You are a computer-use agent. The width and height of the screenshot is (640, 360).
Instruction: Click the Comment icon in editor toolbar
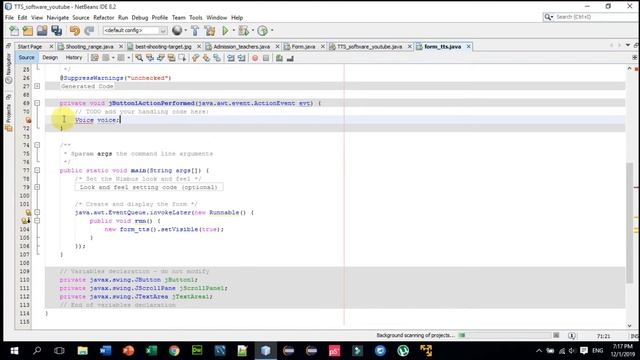pos(279,58)
